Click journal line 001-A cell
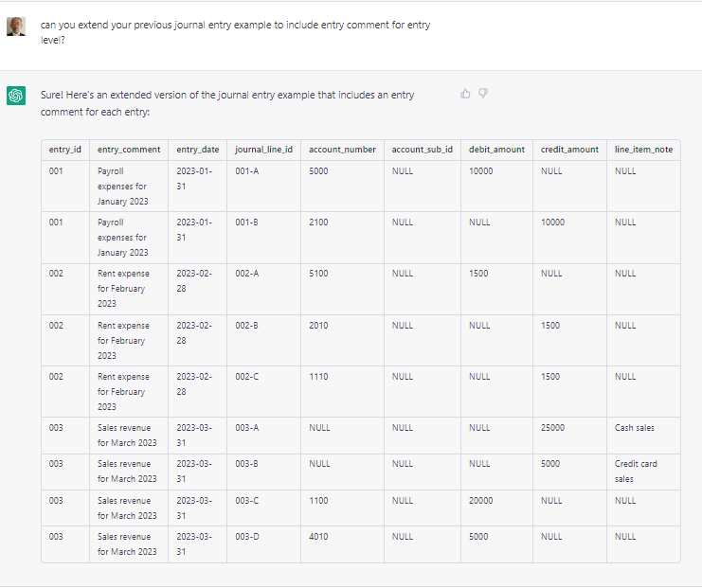 pyautogui.click(x=263, y=187)
